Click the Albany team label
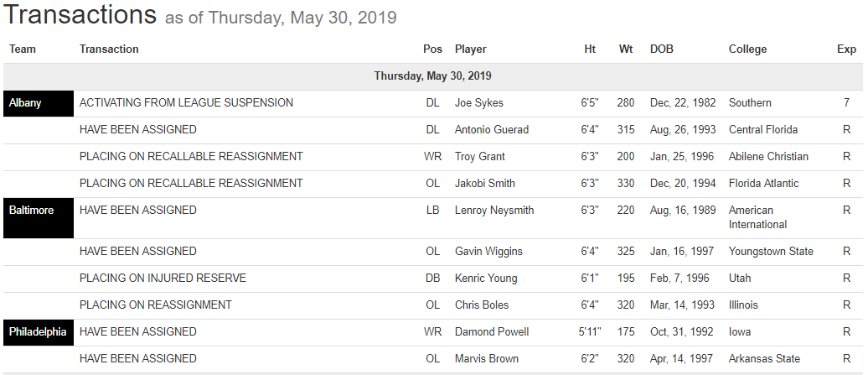868x375 pixels. tap(25, 103)
